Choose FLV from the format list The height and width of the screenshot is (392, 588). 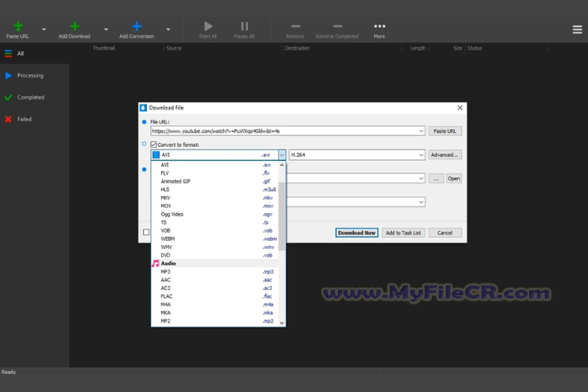click(215, 173)
